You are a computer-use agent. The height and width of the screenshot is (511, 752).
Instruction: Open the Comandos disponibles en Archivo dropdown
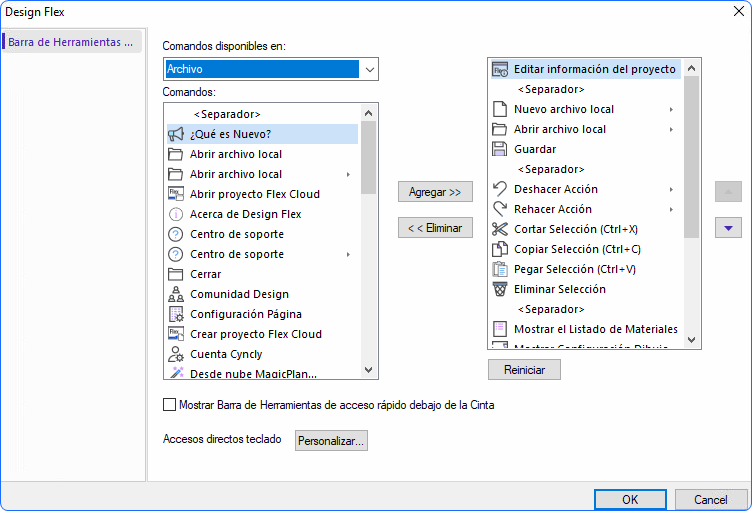369,69
